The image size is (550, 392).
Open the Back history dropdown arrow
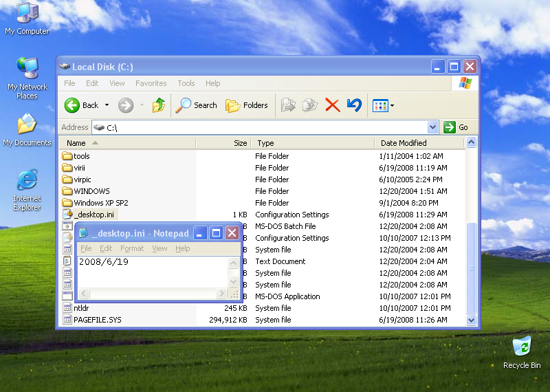[107, 105]
